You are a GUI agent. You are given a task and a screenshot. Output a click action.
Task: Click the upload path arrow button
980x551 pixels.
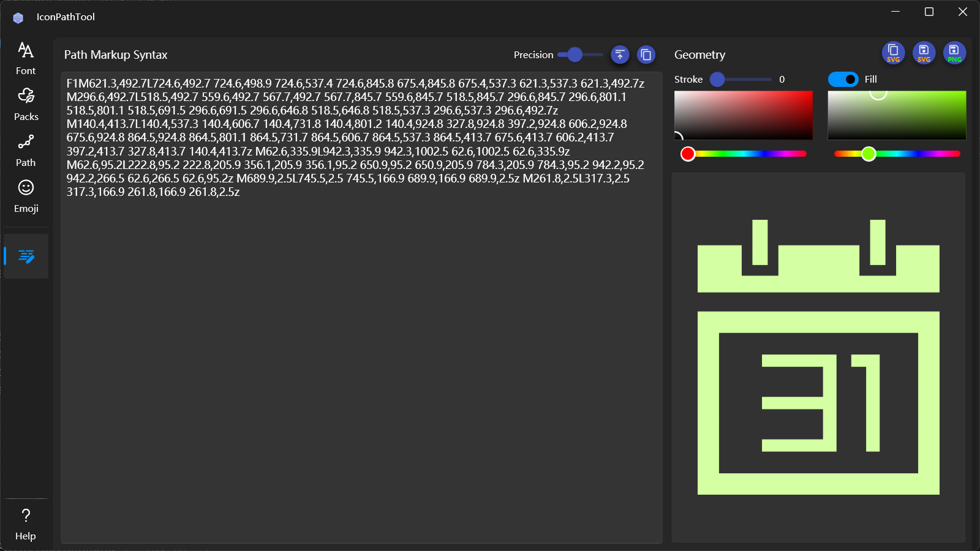[620, 54]
